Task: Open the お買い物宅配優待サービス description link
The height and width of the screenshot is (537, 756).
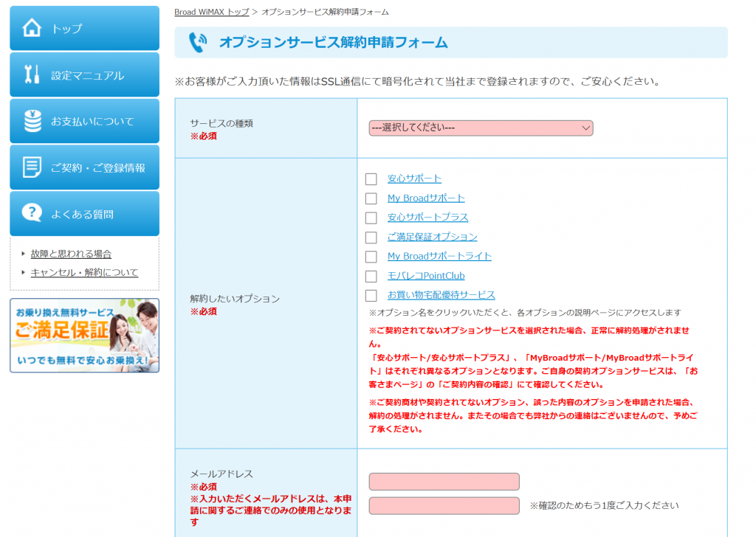Action: [x=441, y=295]
